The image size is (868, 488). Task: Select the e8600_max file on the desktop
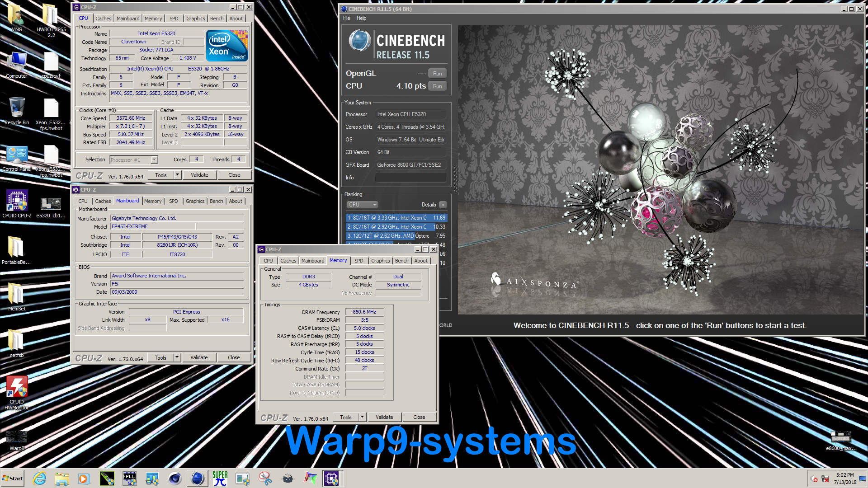coord(840,441)
